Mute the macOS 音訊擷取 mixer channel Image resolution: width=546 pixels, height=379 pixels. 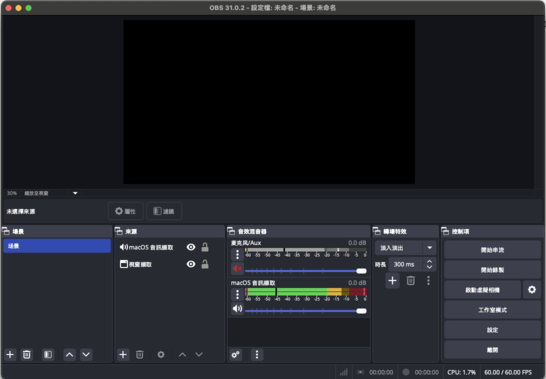237,309
